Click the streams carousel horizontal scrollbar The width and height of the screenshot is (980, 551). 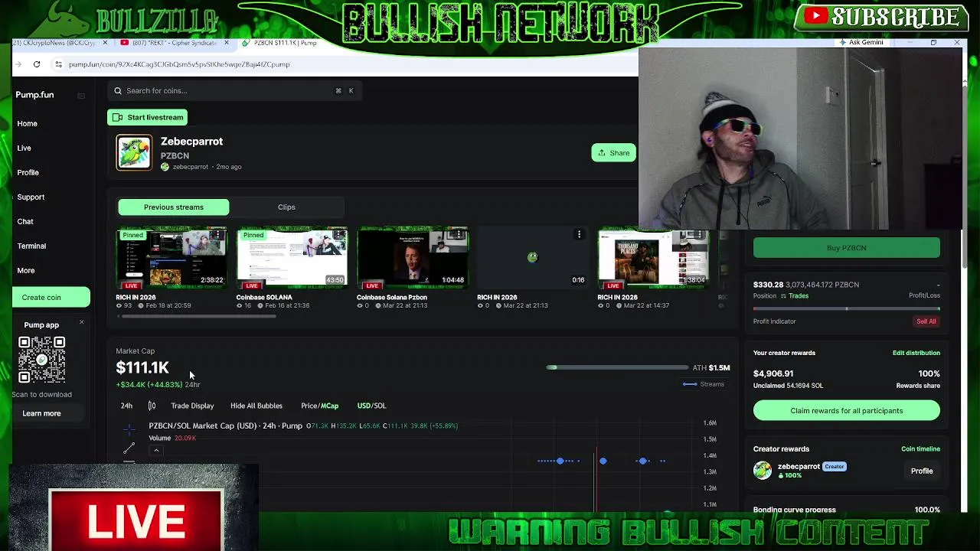click(x=198, y=315)
